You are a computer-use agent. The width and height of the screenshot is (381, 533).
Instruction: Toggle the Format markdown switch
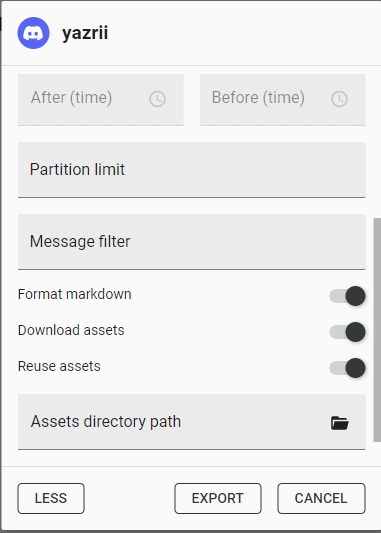pos(347,296)
